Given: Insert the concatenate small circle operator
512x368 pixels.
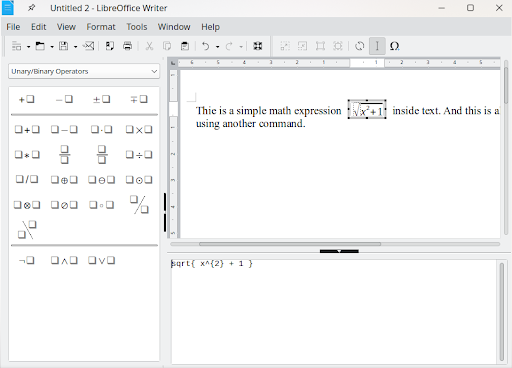Looking at the screenshot, I should tap(102, 205).
